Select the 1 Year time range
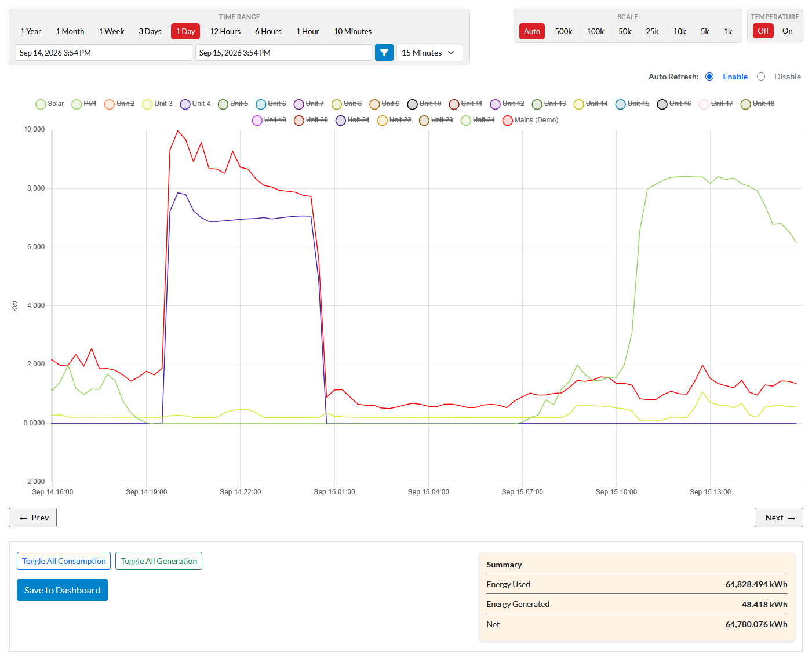 [31, 31]
